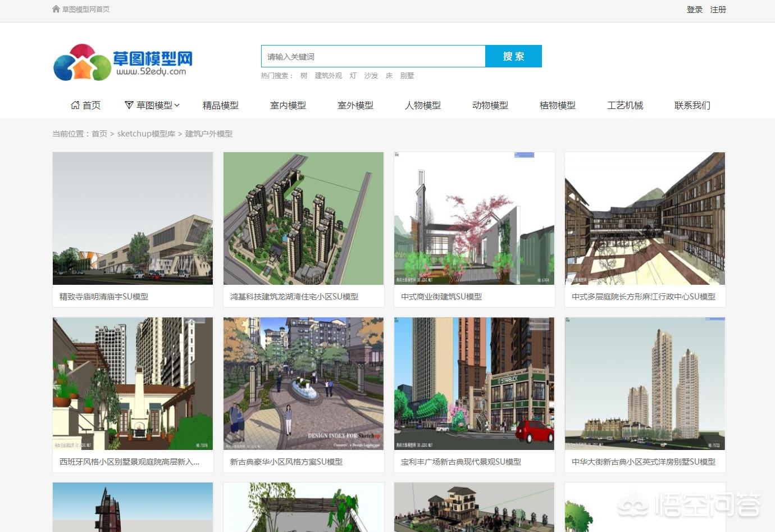Click breadcrumb link 建筑户外模型
The image size is (775, 532).
(x=209, y=134)
